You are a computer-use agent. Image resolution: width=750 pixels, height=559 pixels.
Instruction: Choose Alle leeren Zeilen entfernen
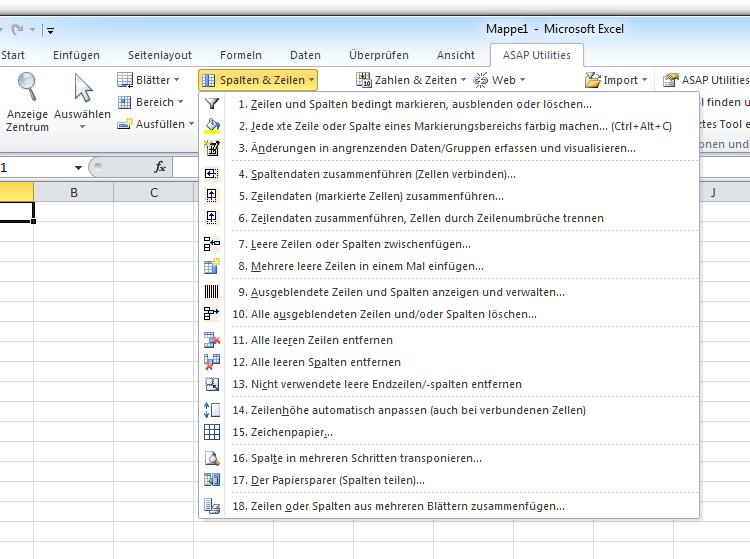coord(449,340)
